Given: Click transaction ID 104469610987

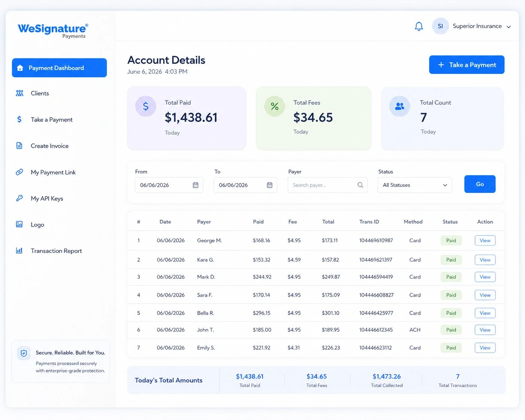Looking at the screenshot, I should click(x=376, y=240).
